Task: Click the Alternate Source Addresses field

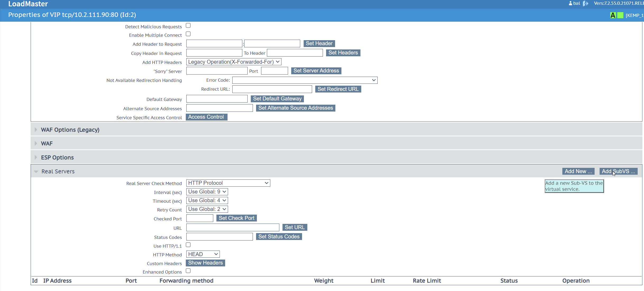Action: tap(219, 108)
